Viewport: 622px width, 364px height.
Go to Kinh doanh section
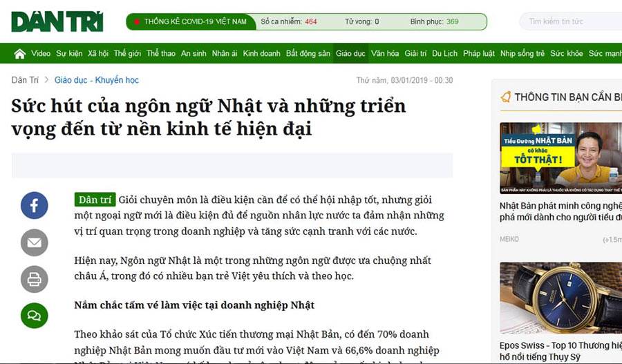261,54
